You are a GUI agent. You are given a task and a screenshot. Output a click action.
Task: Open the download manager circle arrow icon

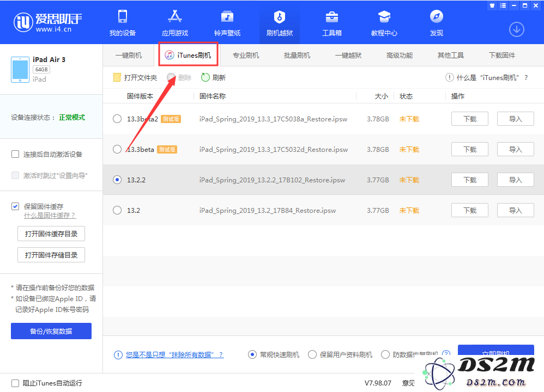click(x=517, y=29)
